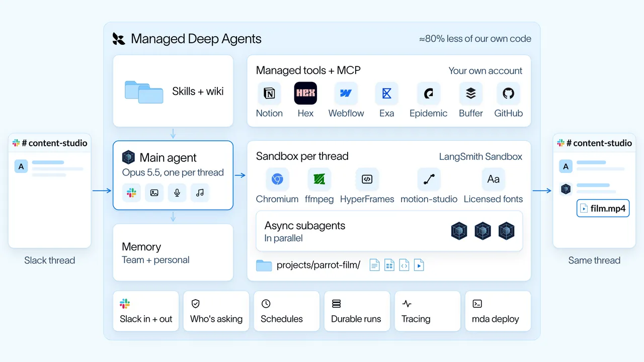Click the document file icon after projects/parrot-film/
The width and height of the screenshot is (644, 362).
(374, 265)
